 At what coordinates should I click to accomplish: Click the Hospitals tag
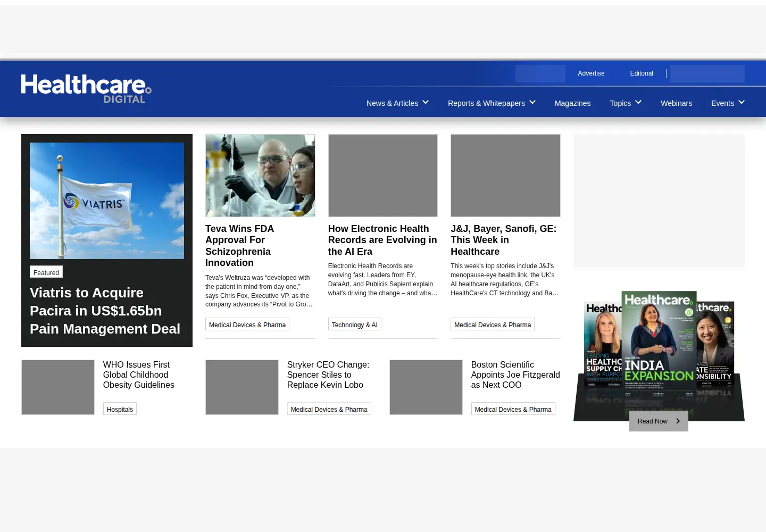[x=120, y=409]
